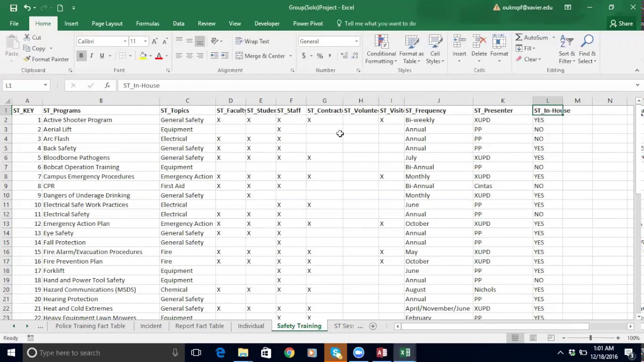Add a new sheet with plus button
This screenshot has width=644, height=362.
[373, 326]
